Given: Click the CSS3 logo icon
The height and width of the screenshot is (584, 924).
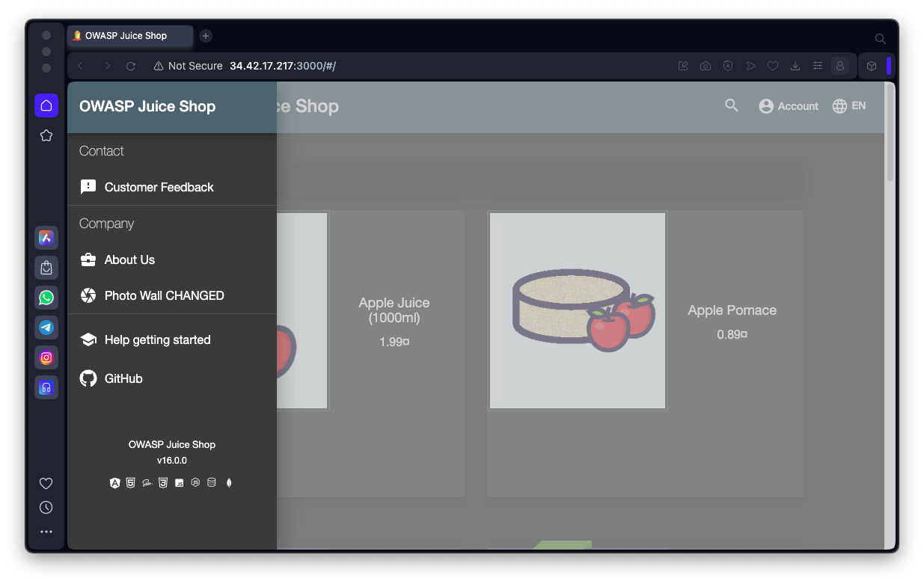Looking at the screenshot, I should [163, 483].
